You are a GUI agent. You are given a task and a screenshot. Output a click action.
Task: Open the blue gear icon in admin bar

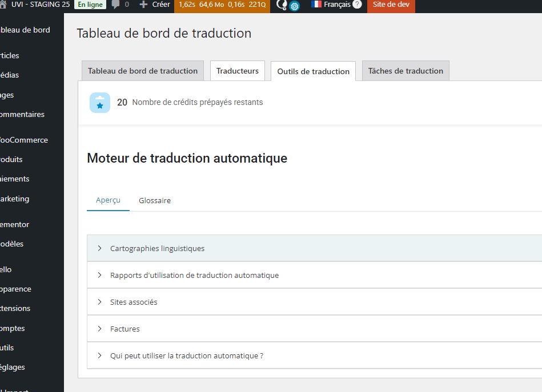295,7
